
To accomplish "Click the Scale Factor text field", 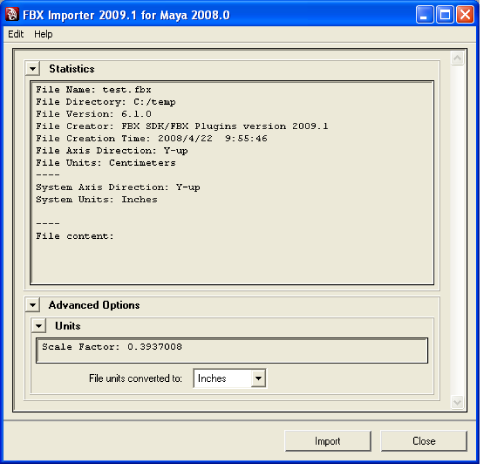I will [232, 351].
